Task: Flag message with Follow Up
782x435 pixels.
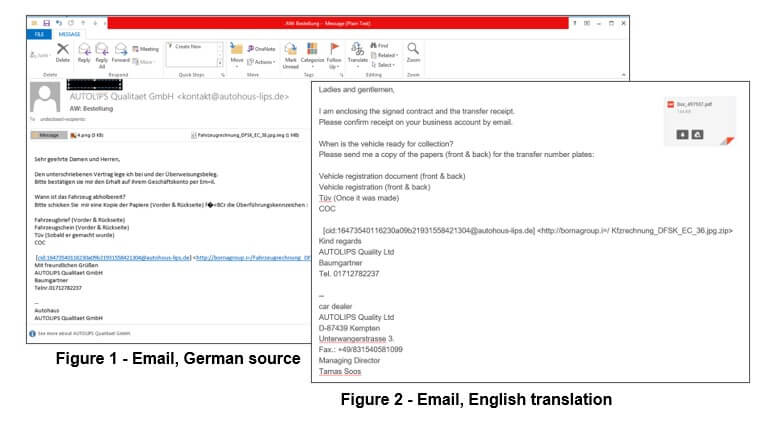Action: point(334,55)
